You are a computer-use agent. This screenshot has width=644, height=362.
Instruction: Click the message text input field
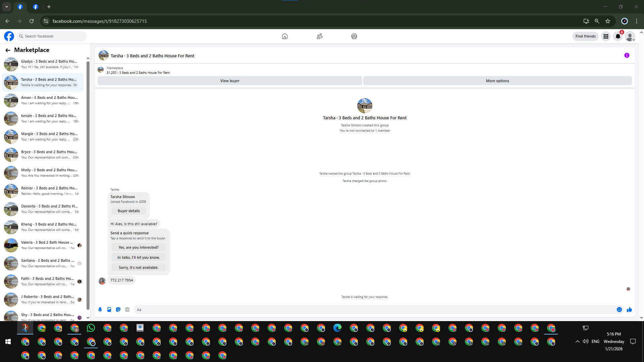point(372,310)
